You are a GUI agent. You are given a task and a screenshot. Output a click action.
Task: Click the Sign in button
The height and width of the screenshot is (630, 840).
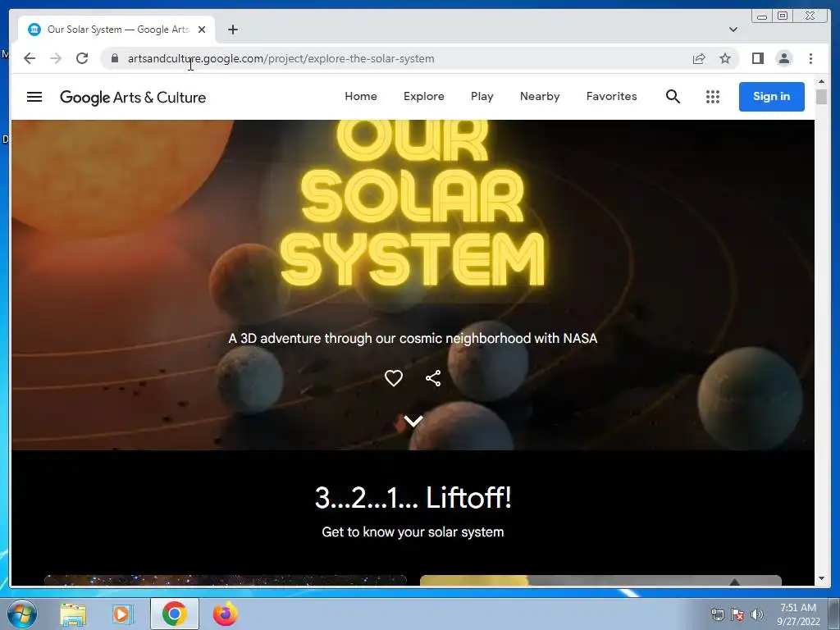[771, 97]
